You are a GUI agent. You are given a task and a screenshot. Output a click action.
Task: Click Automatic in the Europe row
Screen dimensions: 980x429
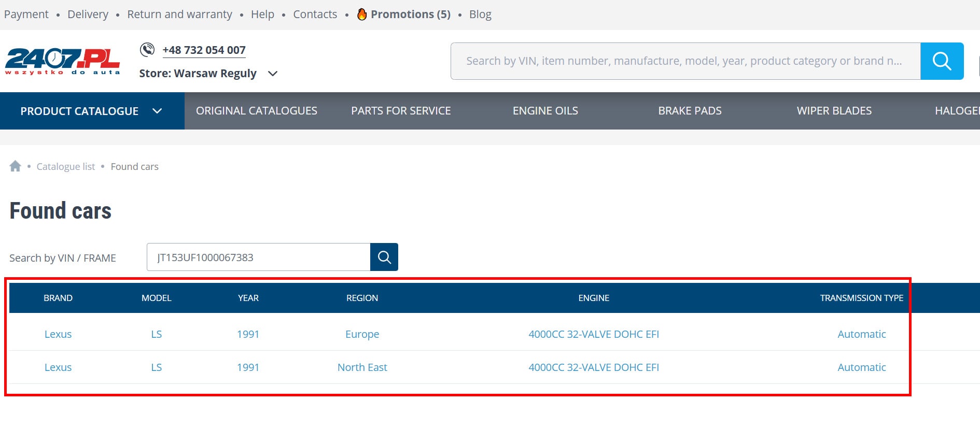coord(862,334)
